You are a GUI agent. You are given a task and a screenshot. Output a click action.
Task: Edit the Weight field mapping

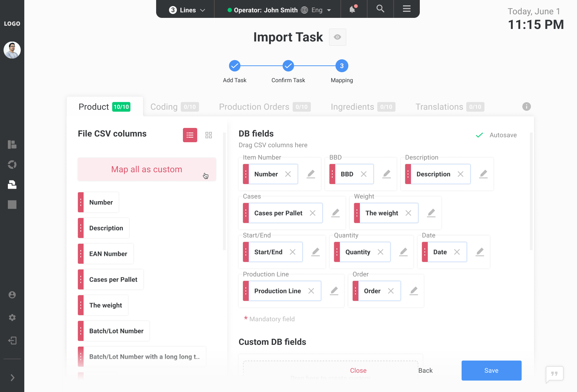pos(431,213)
